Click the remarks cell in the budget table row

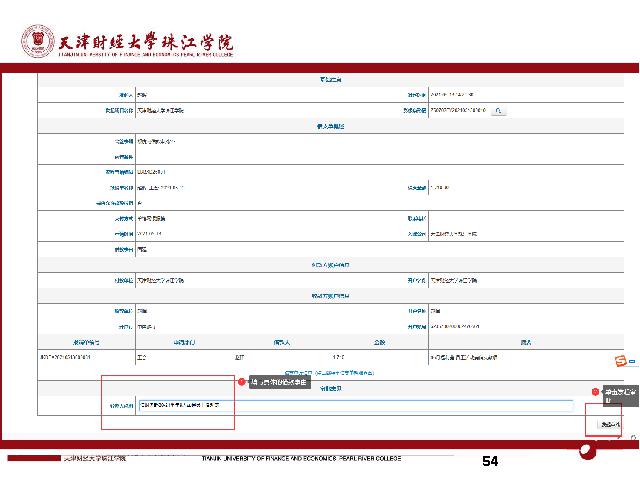(x=526, y=358)
